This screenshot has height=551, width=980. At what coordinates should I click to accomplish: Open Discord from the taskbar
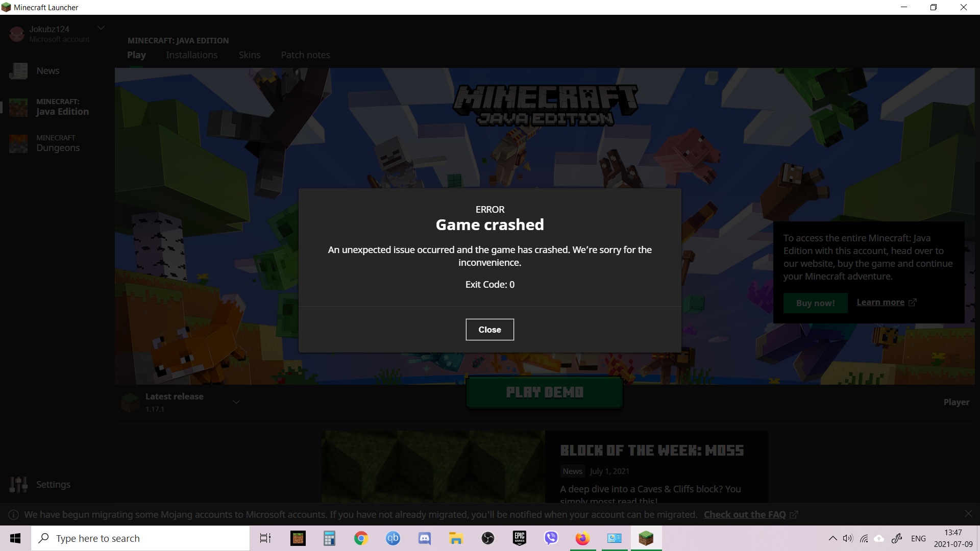pos(424,538)
